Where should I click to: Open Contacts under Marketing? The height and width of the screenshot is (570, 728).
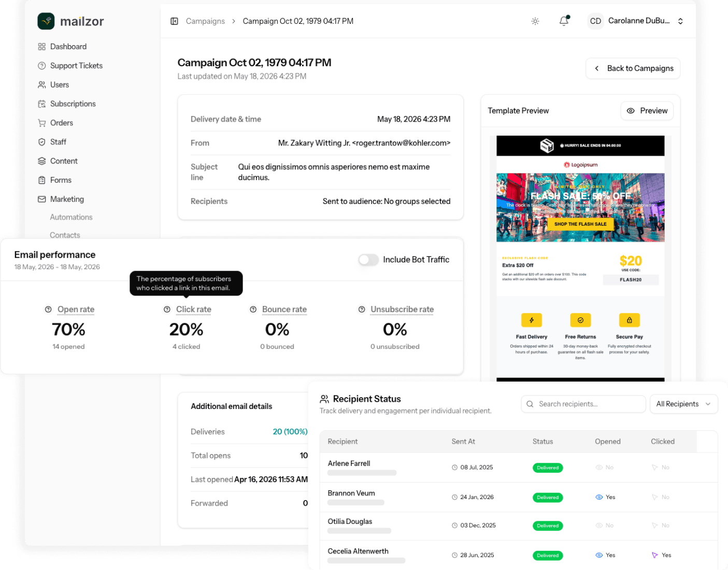[x=65, y=235]
